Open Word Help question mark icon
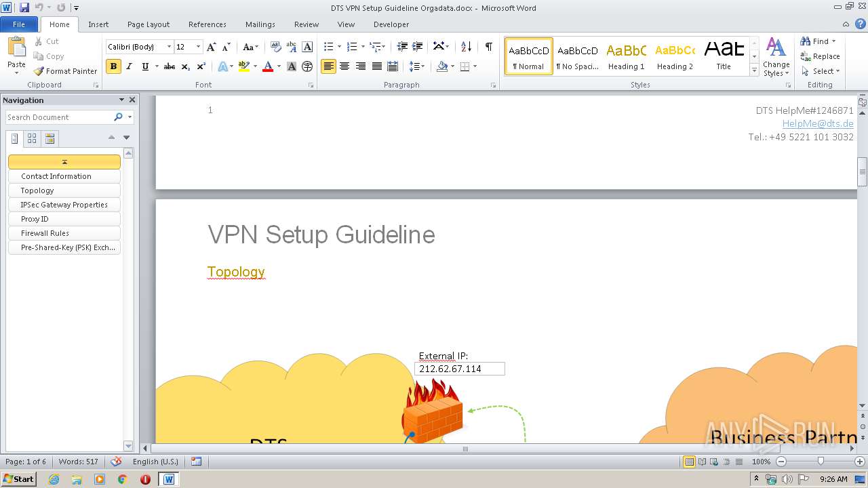 pos(861,24)
